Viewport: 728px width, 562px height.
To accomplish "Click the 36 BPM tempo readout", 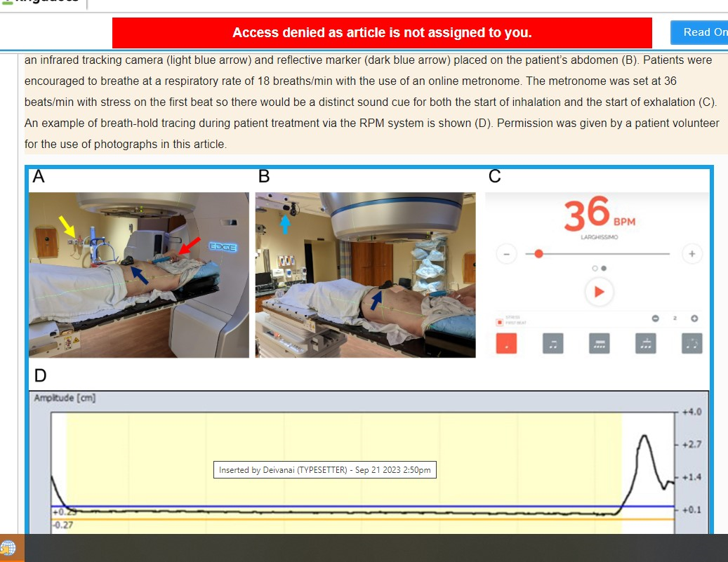I will (599, 214).
